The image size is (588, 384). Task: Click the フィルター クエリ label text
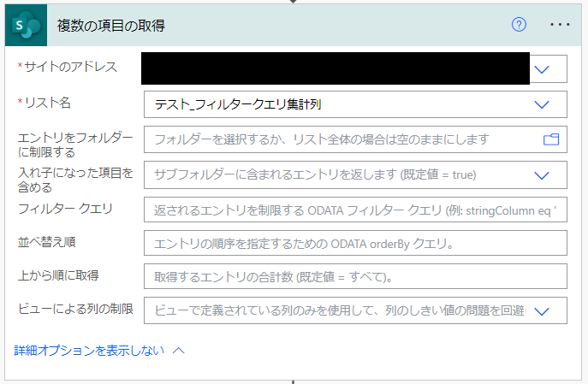[65, 209]
